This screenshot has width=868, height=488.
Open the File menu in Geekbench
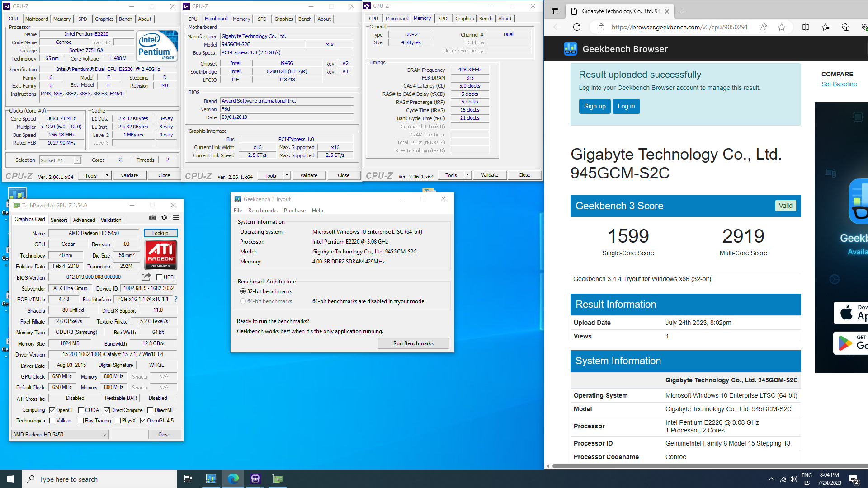coord(238,211)
